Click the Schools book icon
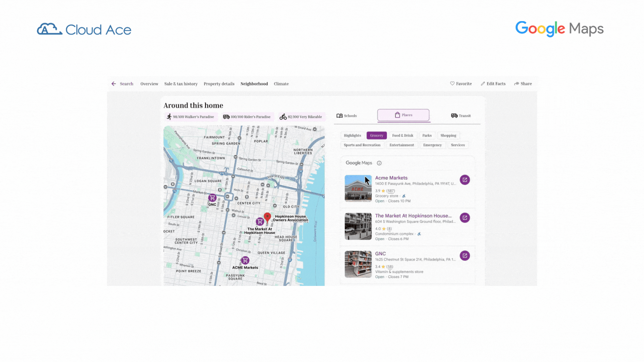 [x=339, y=116]
